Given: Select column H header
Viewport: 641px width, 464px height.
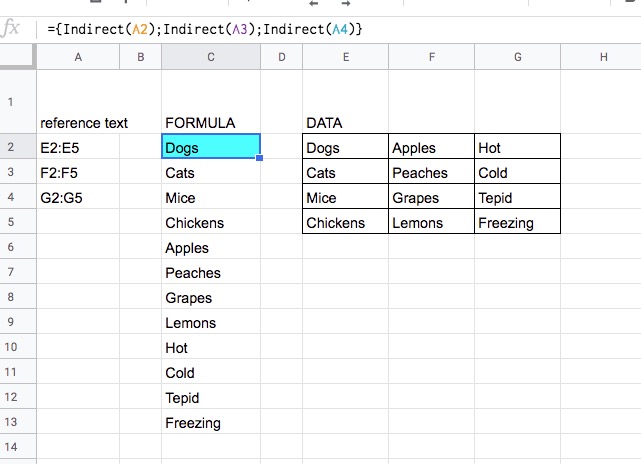Looking at the screenshot, I should [x=601, y=57].
